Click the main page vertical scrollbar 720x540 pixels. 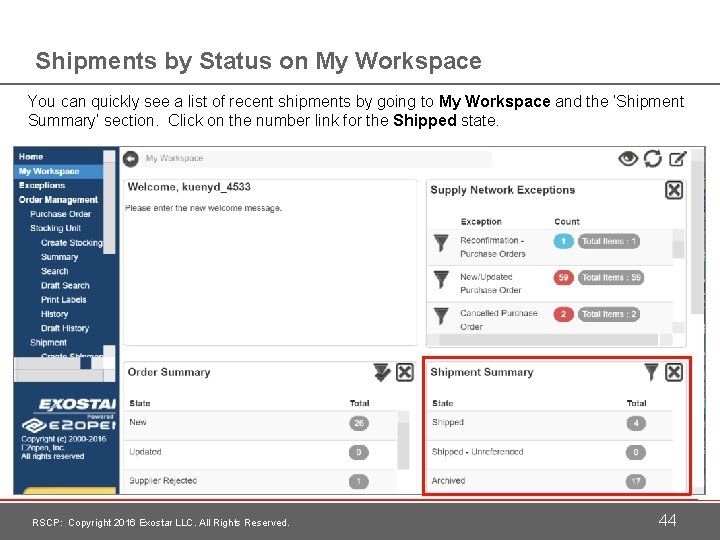698,236
